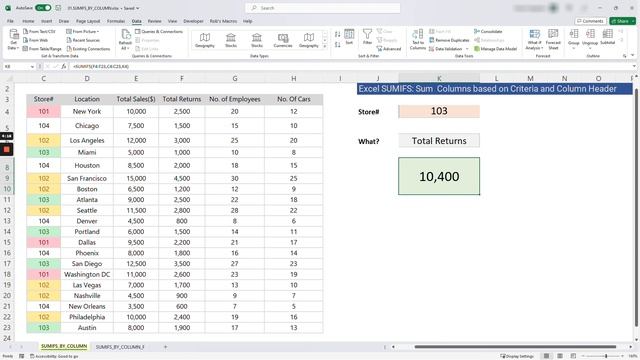Insert a Subtotal
The image size is (640, 360).
pyautogui.click(x=607, y=37)
